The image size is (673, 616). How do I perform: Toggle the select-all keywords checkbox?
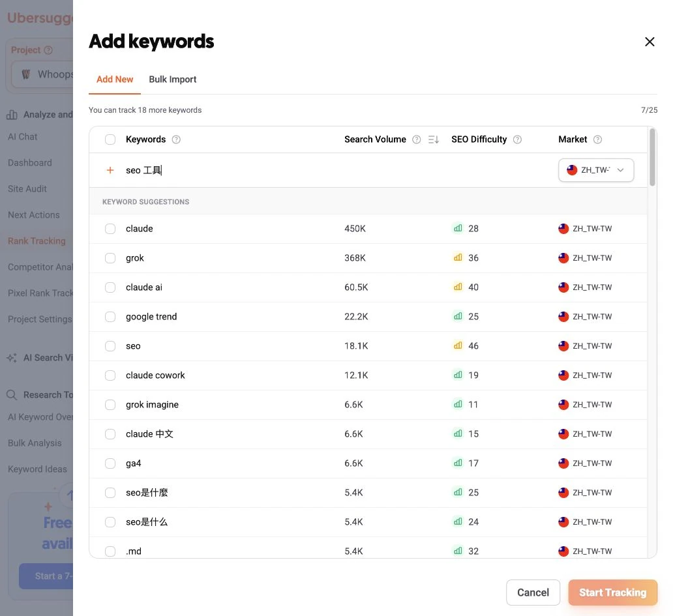click(110, 139)
